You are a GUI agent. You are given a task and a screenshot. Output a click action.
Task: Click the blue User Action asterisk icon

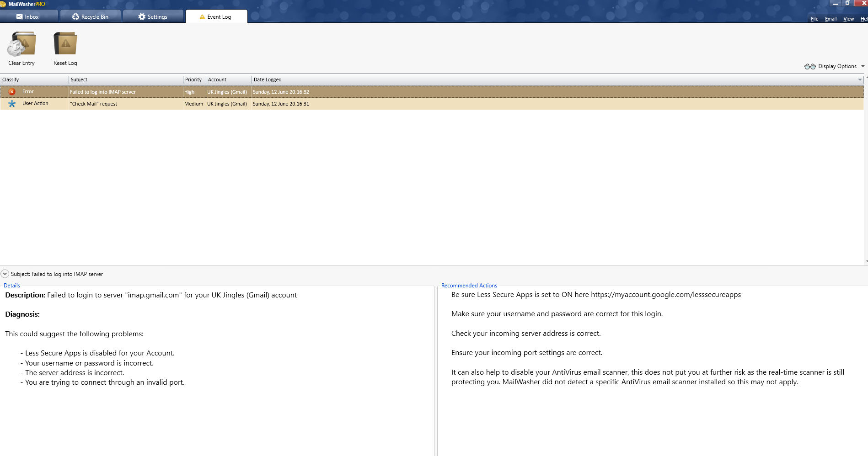(12, 104)
